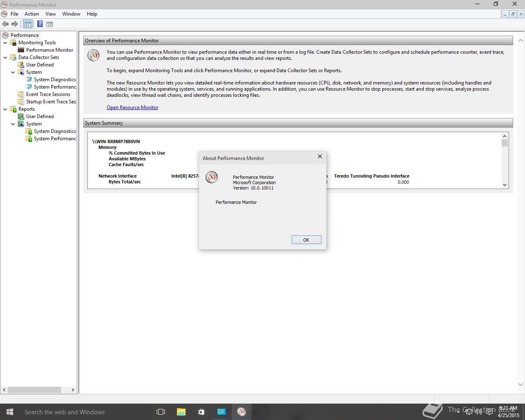Collapse the Data Collector Sets node
Screen dimensions: 525x420
[x=5, y=57]
